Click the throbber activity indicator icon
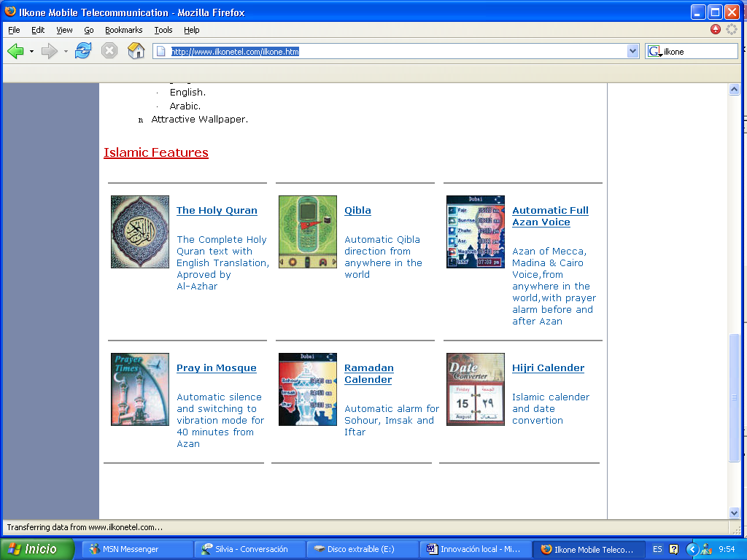 click(x=732, y=29)
